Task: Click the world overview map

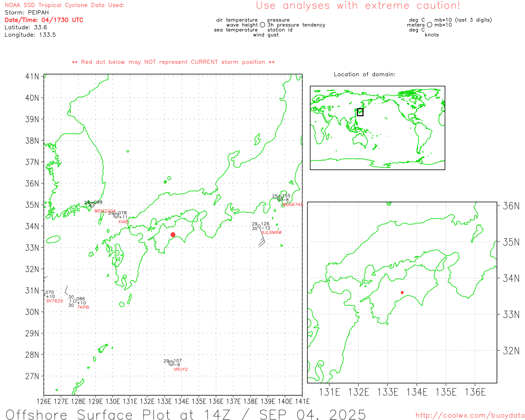Action: 377,128
